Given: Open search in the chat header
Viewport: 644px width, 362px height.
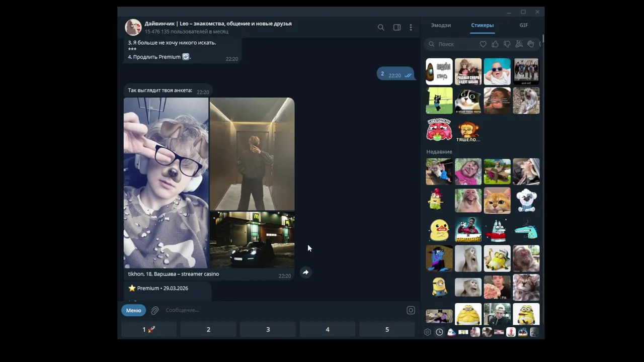Looking at the screenshot, I should coord(381,28).
